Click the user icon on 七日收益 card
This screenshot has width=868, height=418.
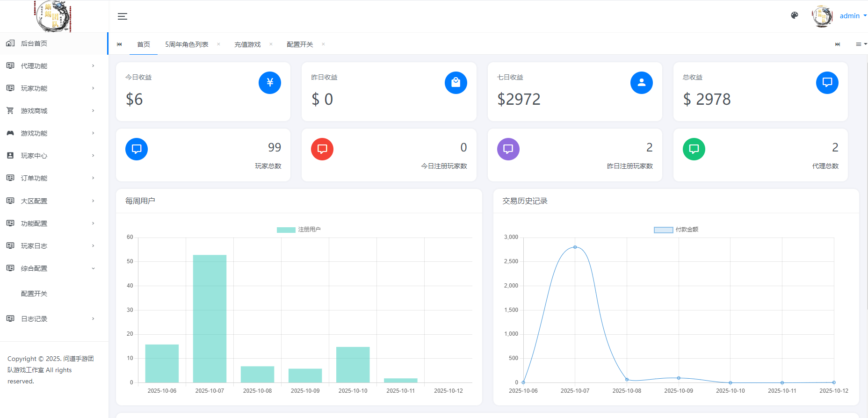[x=641, y=83]
